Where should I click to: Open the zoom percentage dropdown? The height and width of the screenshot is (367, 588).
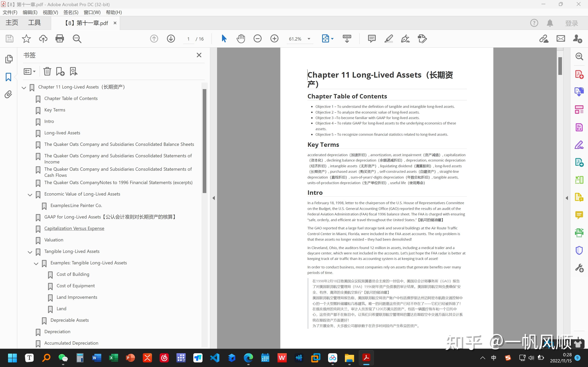coord(309,39)
